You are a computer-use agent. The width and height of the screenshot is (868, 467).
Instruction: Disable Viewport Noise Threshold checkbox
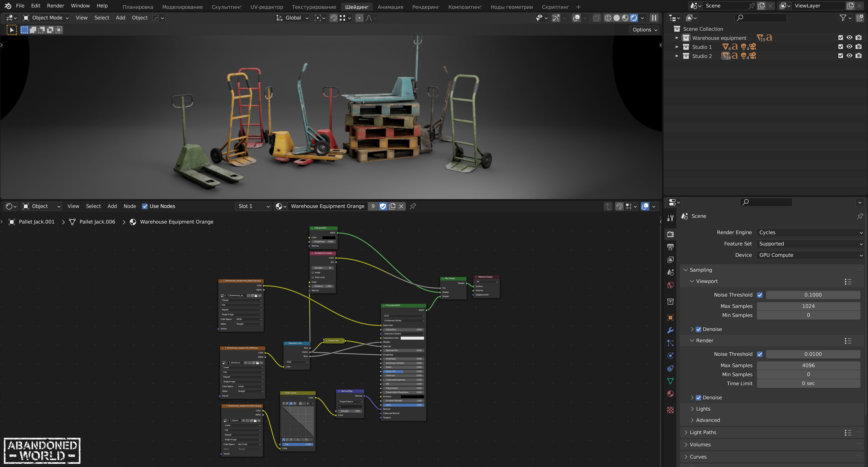click(x=759, y=295)
